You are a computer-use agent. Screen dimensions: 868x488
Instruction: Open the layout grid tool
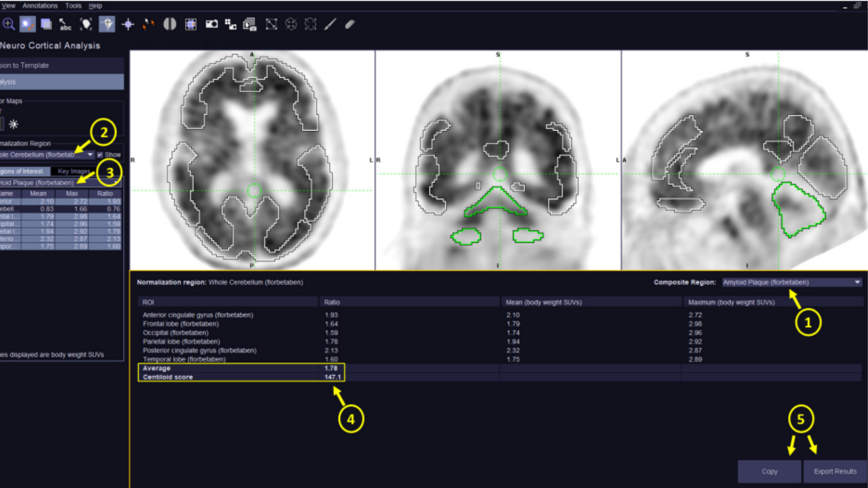pyautogui.click(x=190, y=24)
